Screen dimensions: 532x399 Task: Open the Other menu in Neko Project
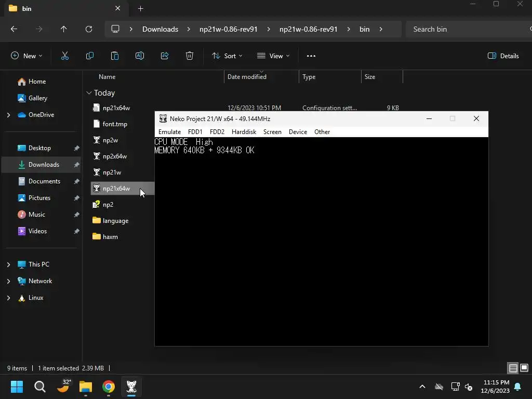322,131
